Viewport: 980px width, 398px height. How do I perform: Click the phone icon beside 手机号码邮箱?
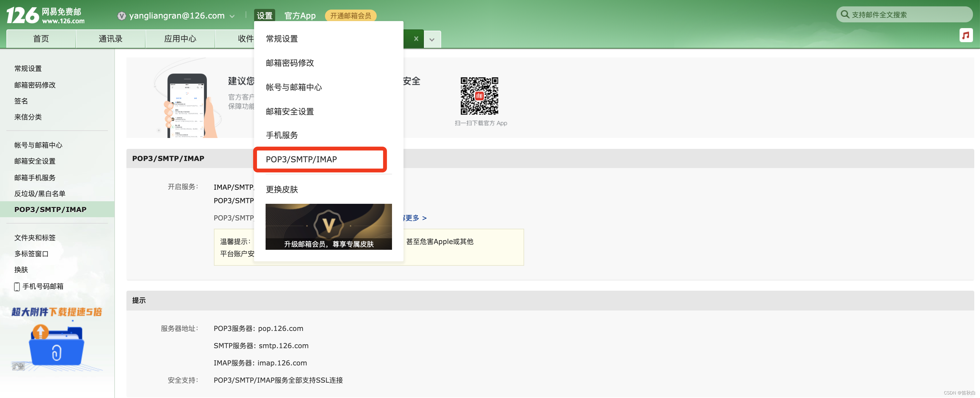click(17, 287)
